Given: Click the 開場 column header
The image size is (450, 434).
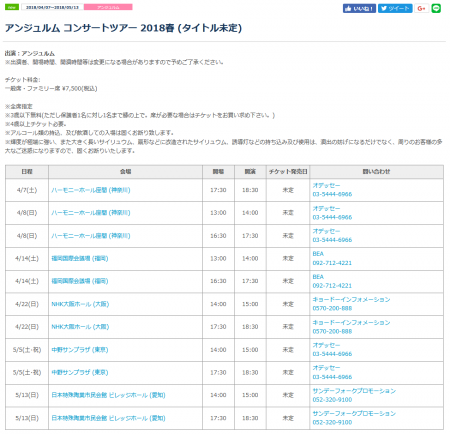Looking at the screenshot, I should [x=218, y=172].
